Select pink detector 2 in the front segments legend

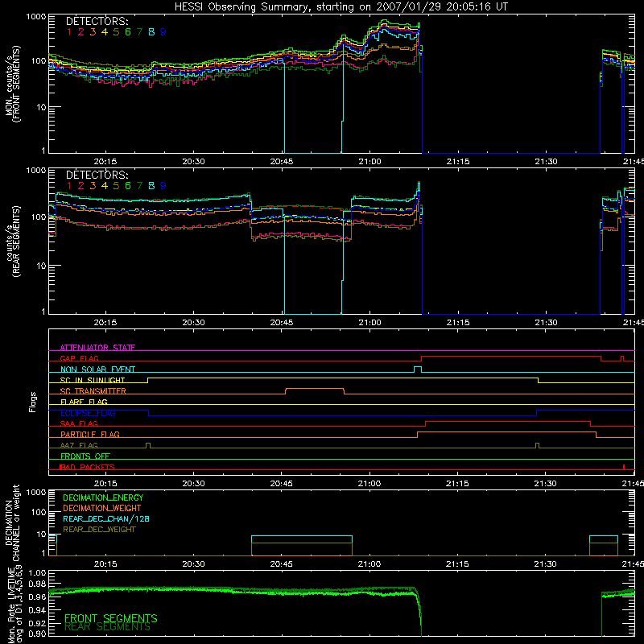tap(81, 32)
